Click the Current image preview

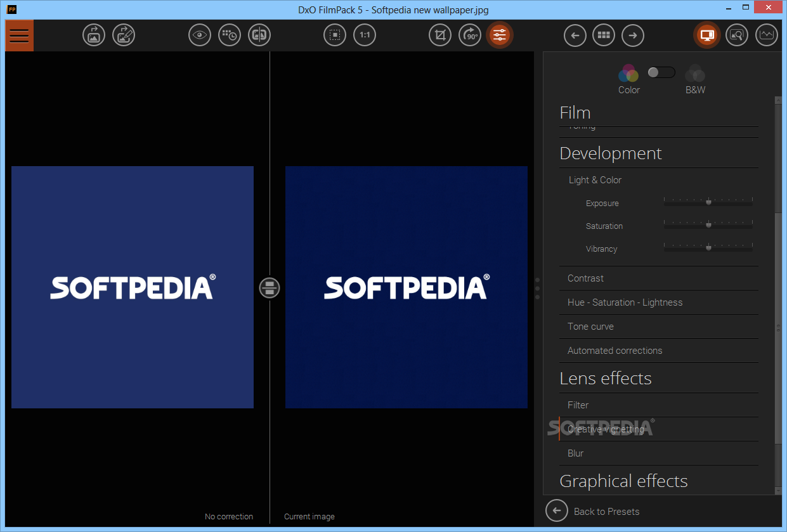[407, 287]
